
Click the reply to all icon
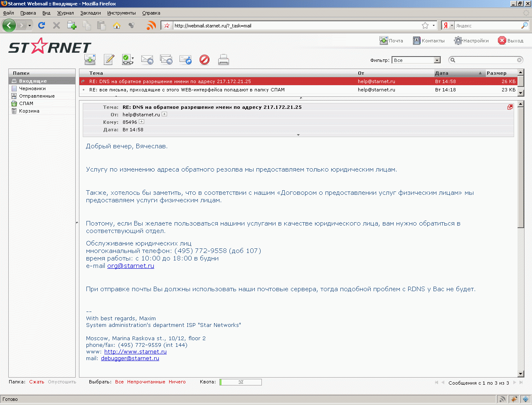pyautogui.click(x=166, y=60)
